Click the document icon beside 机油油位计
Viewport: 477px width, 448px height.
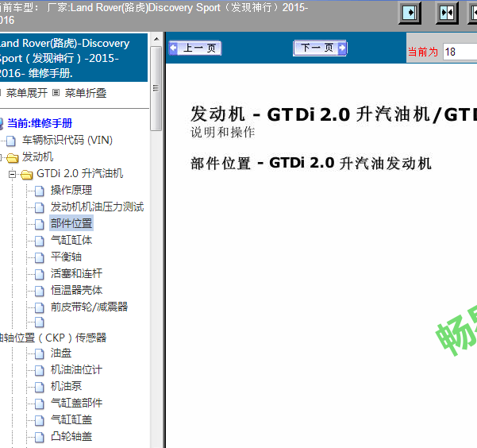tap(40, 371)
